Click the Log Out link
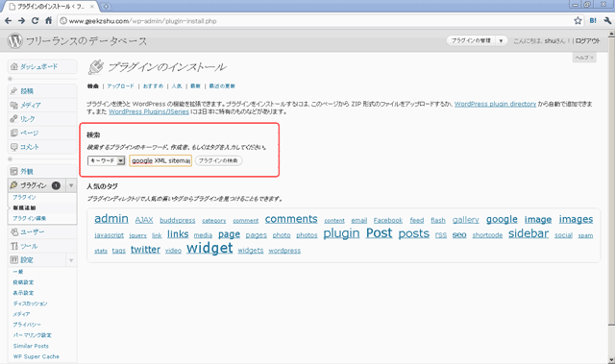Viewport: 615px width, 364px height. tap(587, 40)
